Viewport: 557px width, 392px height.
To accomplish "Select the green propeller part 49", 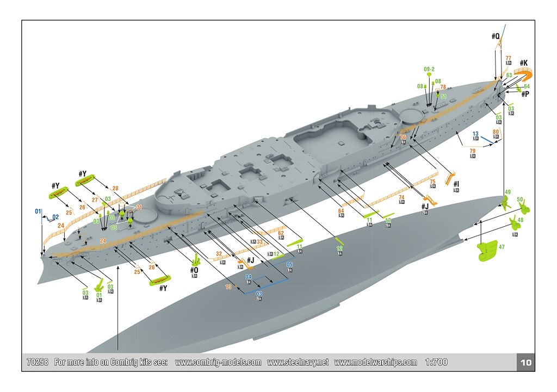I will point(505,202).
